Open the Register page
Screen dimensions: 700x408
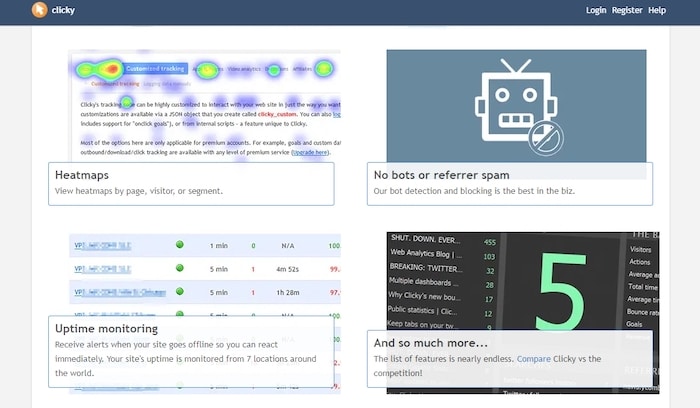[x=627, y=10]
